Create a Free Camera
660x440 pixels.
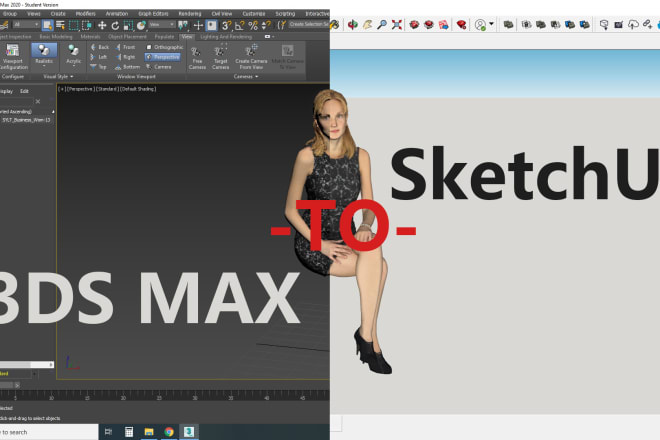(197, 57)
